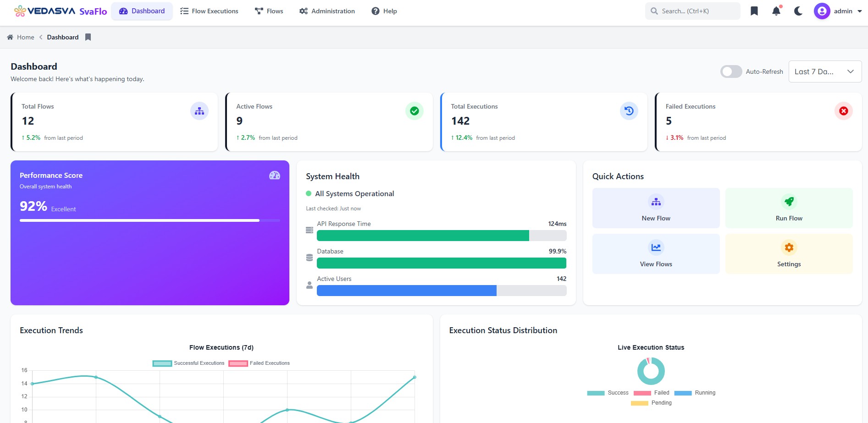Click the Active Users person icon
This screenshot has width=868, height=423.
(x=310, y=285)
